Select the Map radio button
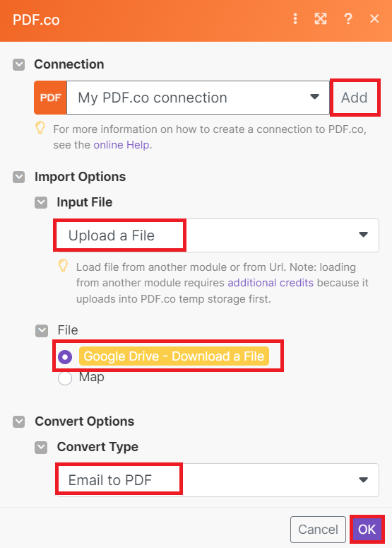392x548 pixels. pyautogui.click(x=65, y=378)
